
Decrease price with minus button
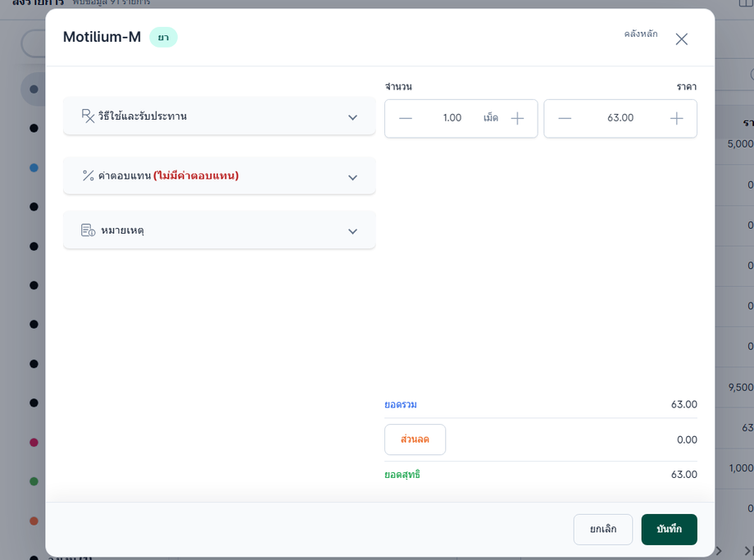click(565, 118)
